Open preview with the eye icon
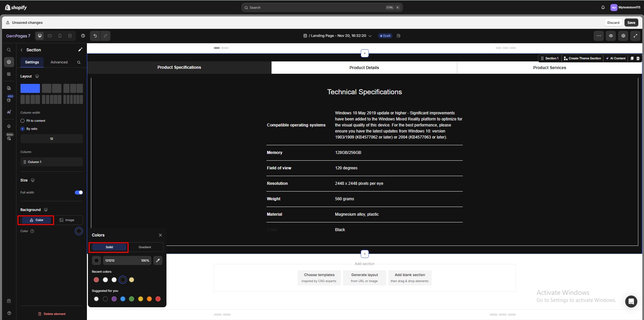Screen dimensions: 644x320 point(611,36)
